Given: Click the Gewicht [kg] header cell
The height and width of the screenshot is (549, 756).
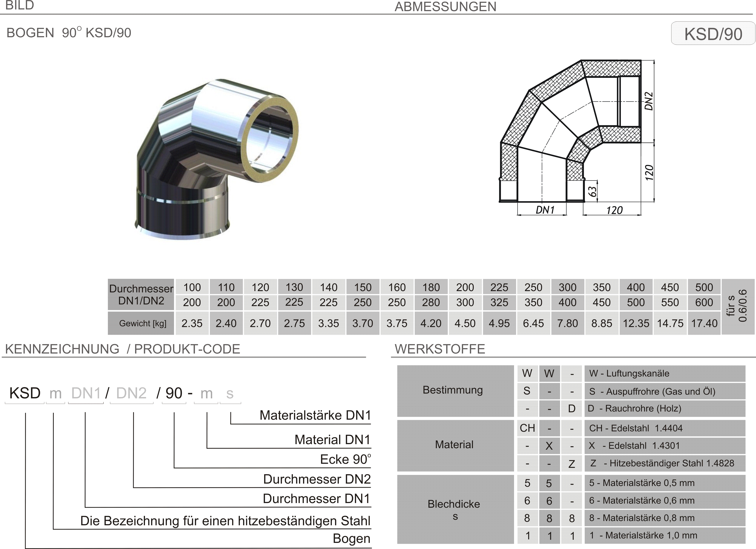Looking at the screenshot, I should pyautogui.click(x=141, y=323).
